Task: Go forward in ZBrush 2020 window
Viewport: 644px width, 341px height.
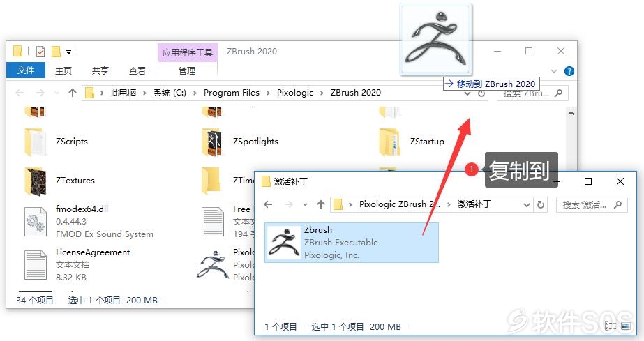Action: (40, 93)
